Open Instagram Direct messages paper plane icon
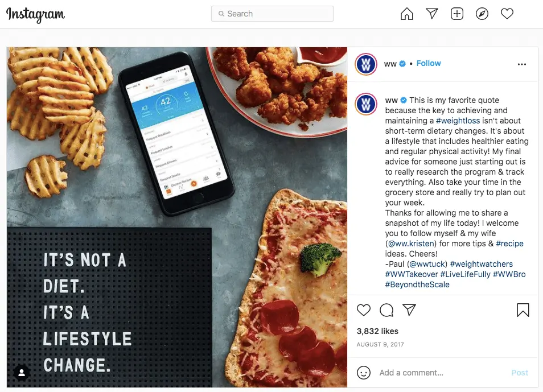Screen dimensions: 543x392 [432, 13]
